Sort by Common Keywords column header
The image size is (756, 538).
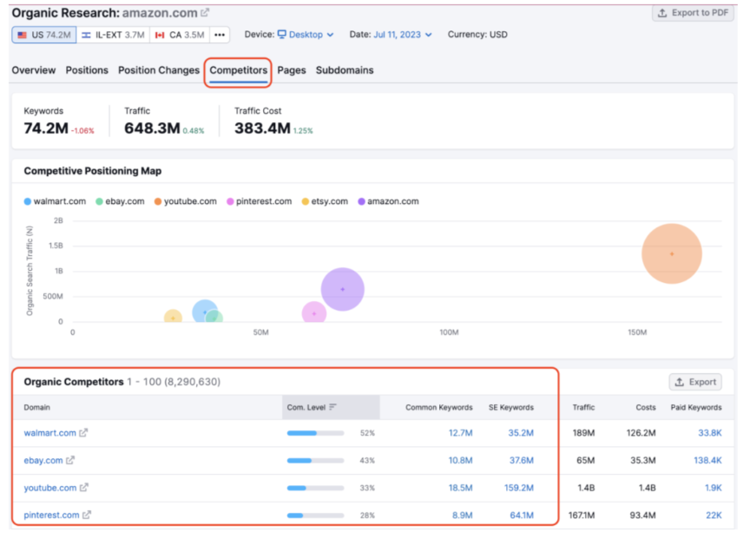pyautogui.click(x=438, y=407)
